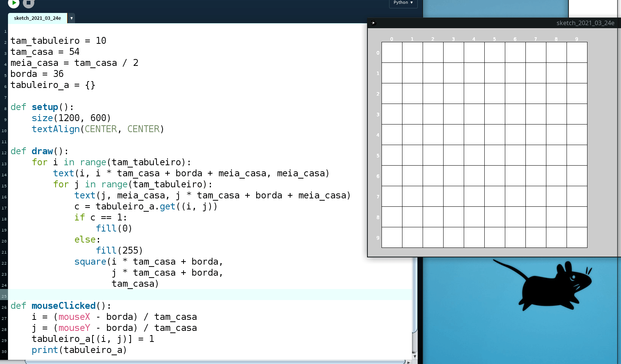Click the editor's vertical scrollbar down arrow
This screenshot has height=364, width=621.
click(415, 356)
